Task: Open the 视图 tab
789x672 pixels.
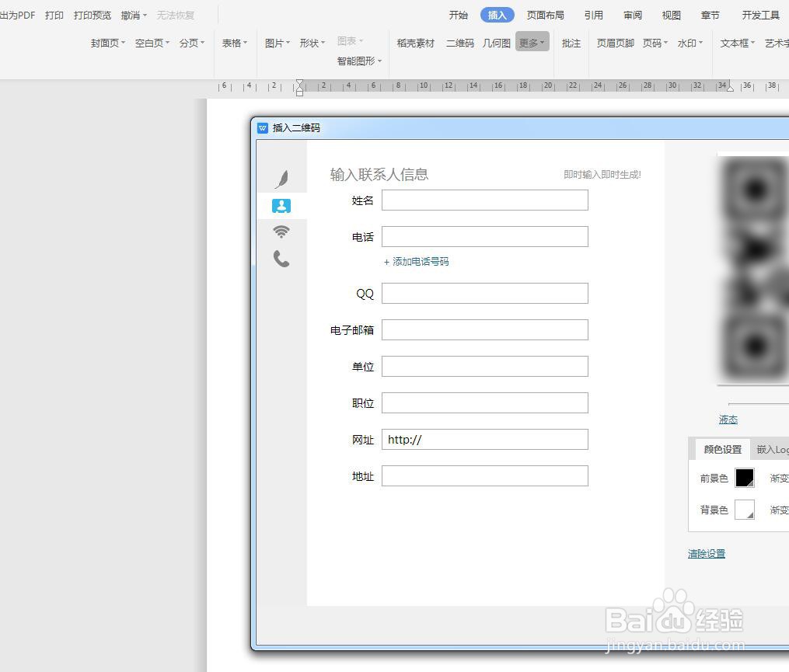Action: (672, 15)
